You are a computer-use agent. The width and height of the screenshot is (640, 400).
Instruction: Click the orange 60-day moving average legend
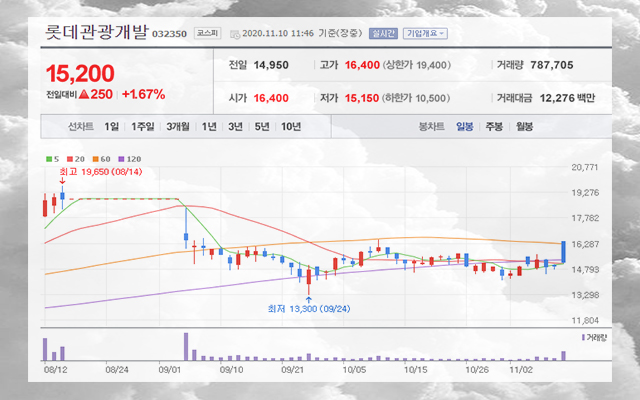[x=101, y=159]
